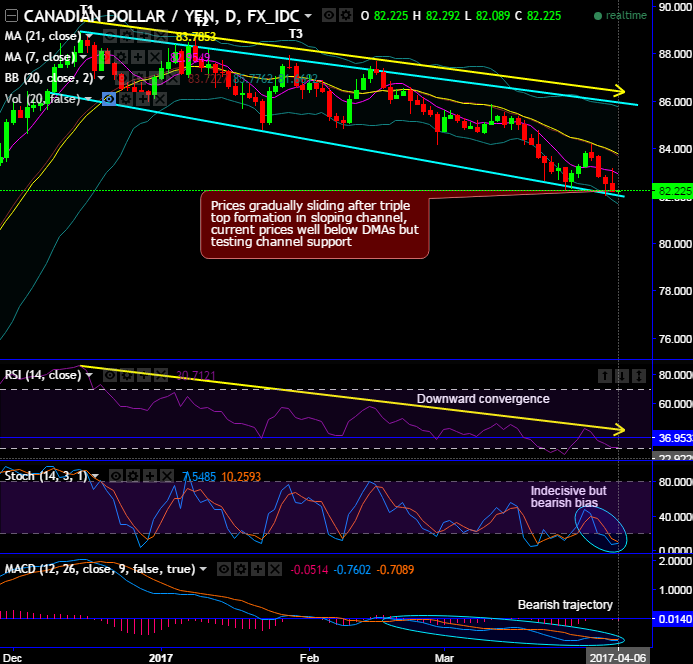693x664 pixels.
Task: Open MACD settings gear icon
Action: tap(241, 569)
